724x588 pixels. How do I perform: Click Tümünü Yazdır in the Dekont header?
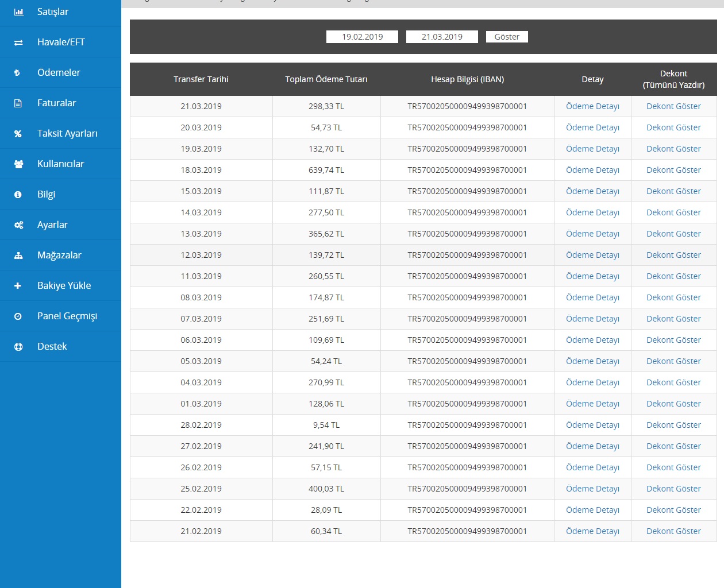tap(673, 85)
